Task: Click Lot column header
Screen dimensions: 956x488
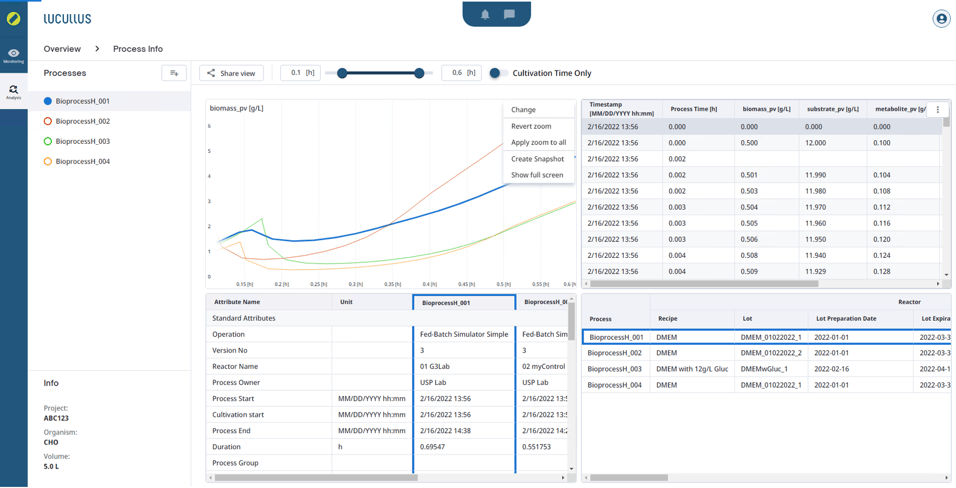Action: pos(771,318)
